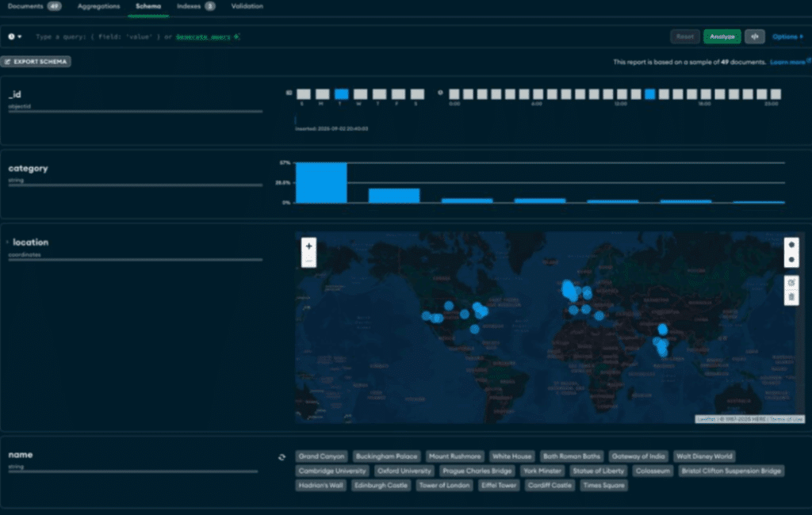The height and width of the screenshot is (515, 812).
Task: Toggle the Sunday box in _id chart
Action: coord(303,93)
